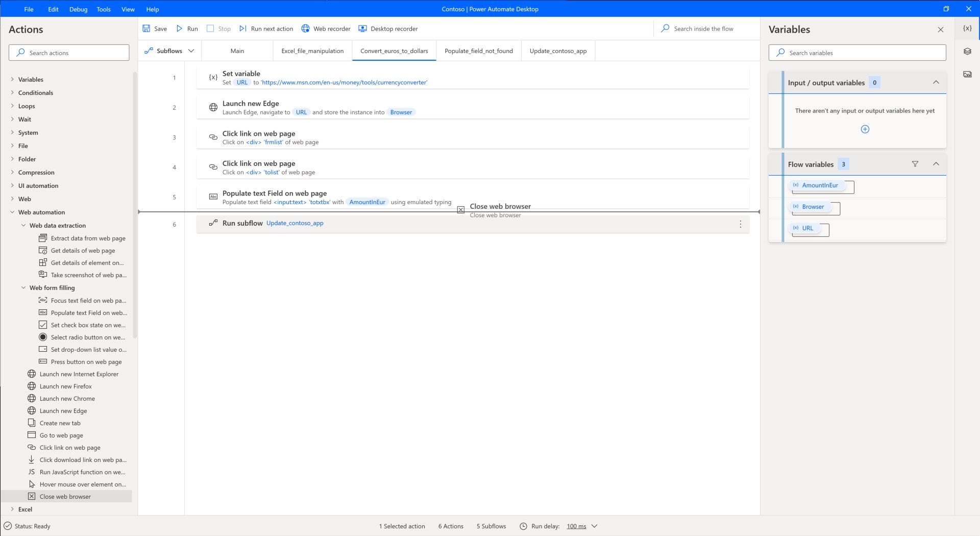Screen dimensions: 980x536
Task: Open the UI elements panel icon
Action: (x=967, y=51)
